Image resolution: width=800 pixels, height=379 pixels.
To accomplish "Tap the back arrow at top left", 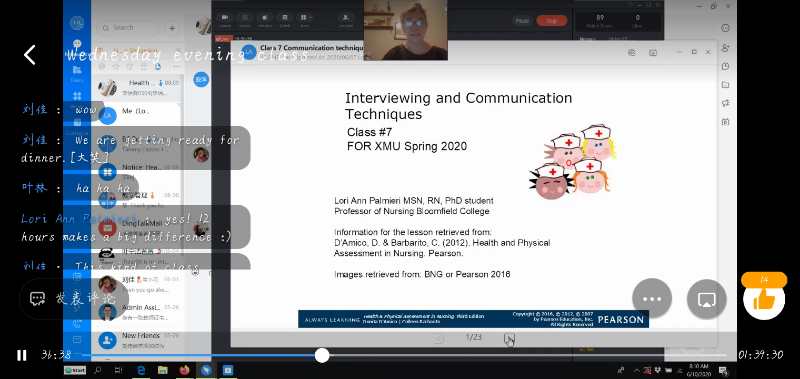I will pos(30,55).
